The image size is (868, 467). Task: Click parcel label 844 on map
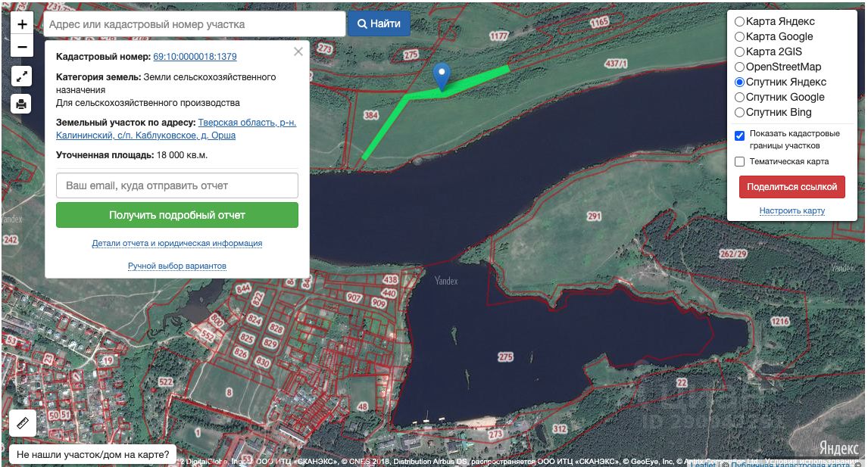[x=243, y=288]
